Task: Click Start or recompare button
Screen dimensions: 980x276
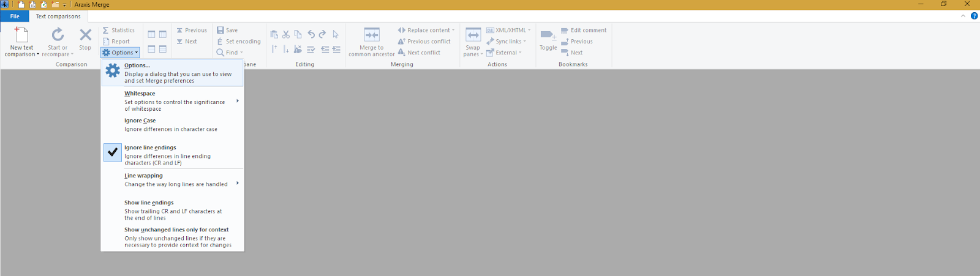Action: [58, 42]
